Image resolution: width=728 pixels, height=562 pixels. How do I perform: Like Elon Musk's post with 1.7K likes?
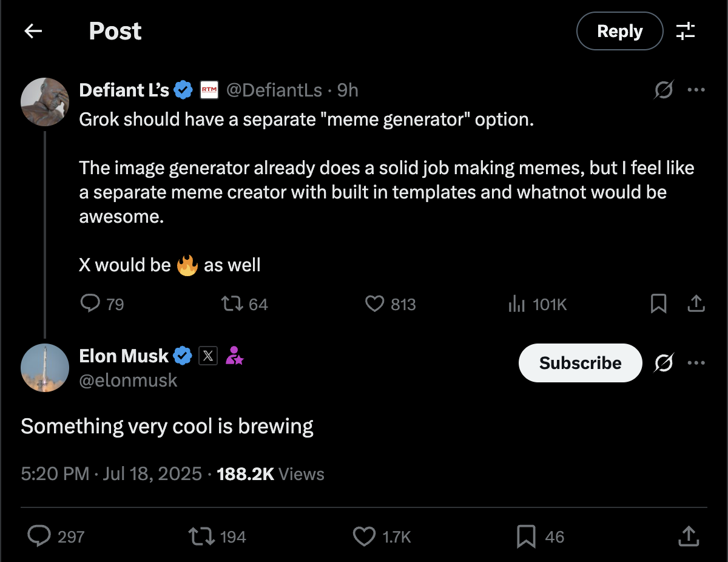click(x=364, y=536)
